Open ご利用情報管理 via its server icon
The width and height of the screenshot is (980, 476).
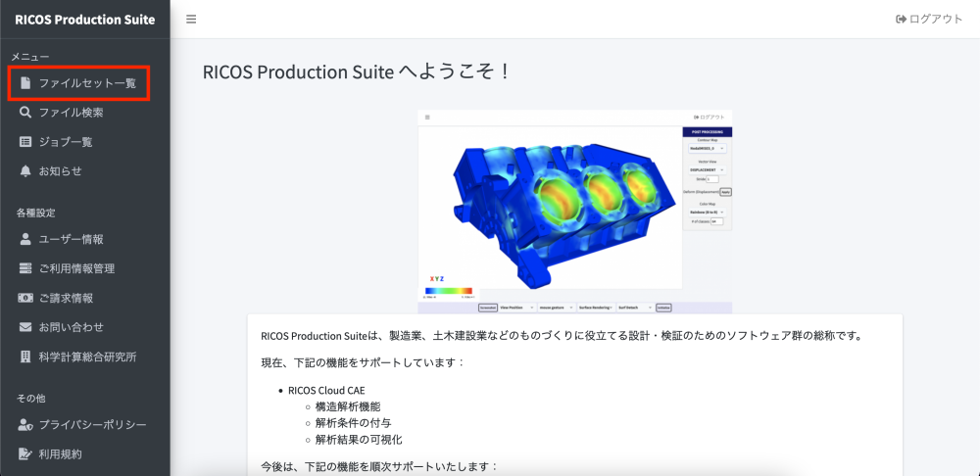click(25, 268)
